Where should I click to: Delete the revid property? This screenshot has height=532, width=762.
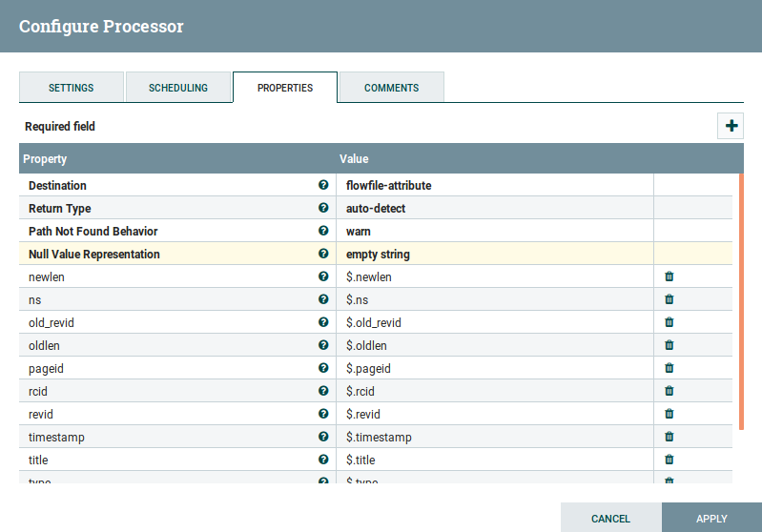tap(669, 414)
